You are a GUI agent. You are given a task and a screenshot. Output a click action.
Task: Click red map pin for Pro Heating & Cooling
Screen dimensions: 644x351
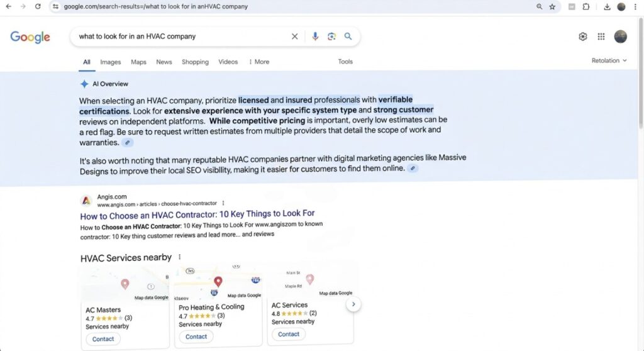click(x=218, y=282)
